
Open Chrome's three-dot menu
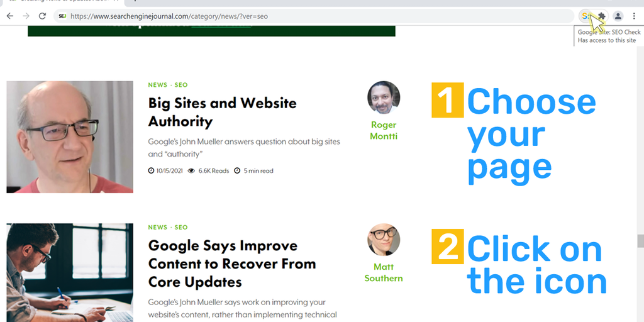coord(634,16)
